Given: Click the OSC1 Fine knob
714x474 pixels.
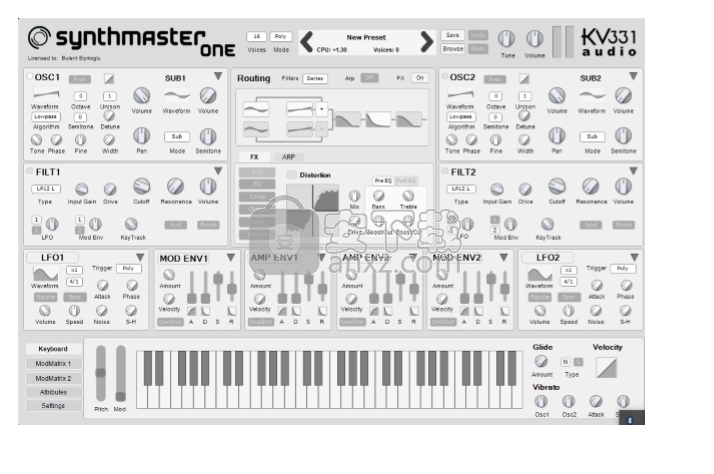Looking at the screenshot, I should tap(81, 140).
